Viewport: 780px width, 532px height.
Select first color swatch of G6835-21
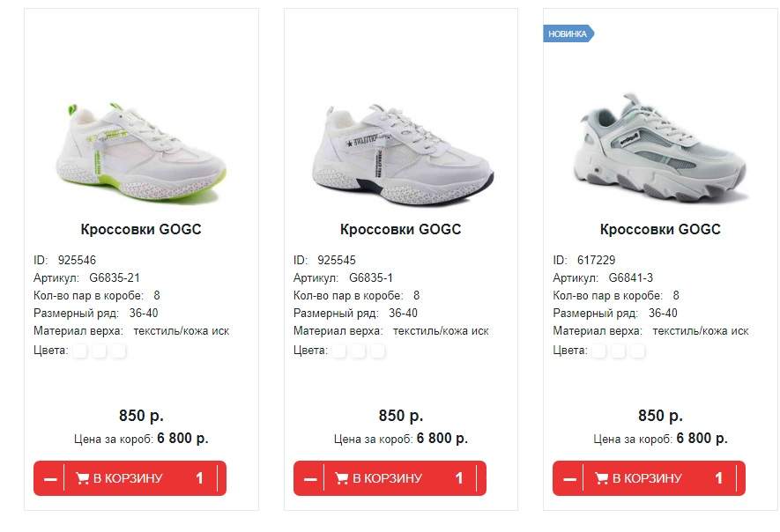click(80, 351)
